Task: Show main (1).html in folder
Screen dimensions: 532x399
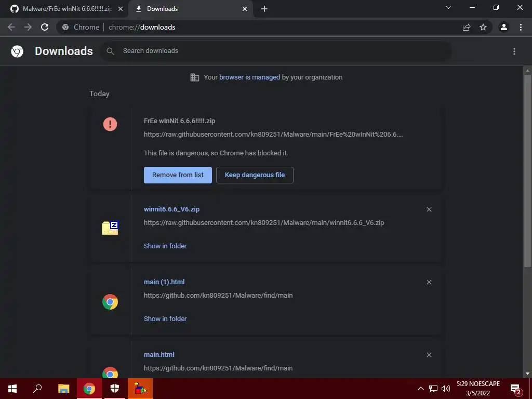Action: 165,318
